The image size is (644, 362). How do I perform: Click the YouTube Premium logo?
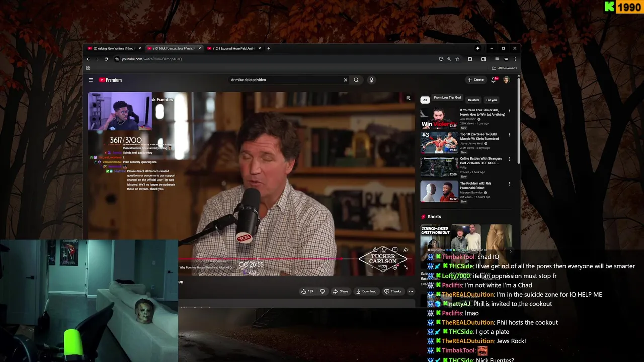click(x=110, y=80)
